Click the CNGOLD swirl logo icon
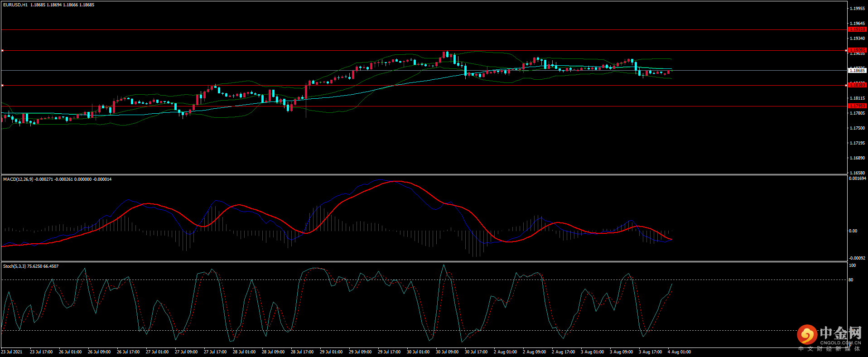 (x=807, y=335)
